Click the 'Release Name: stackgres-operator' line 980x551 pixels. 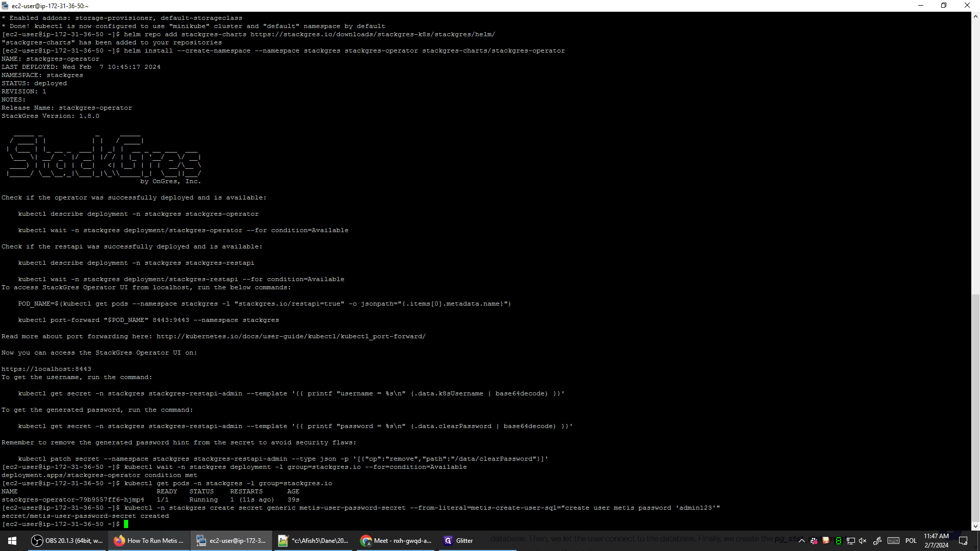coord(67,108)
